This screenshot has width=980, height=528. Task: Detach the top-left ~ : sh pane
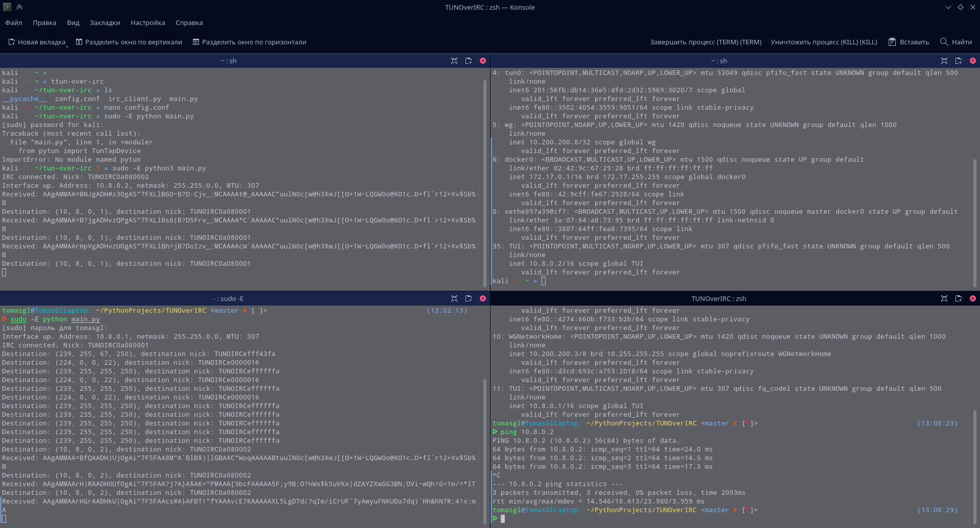(469, 61)
